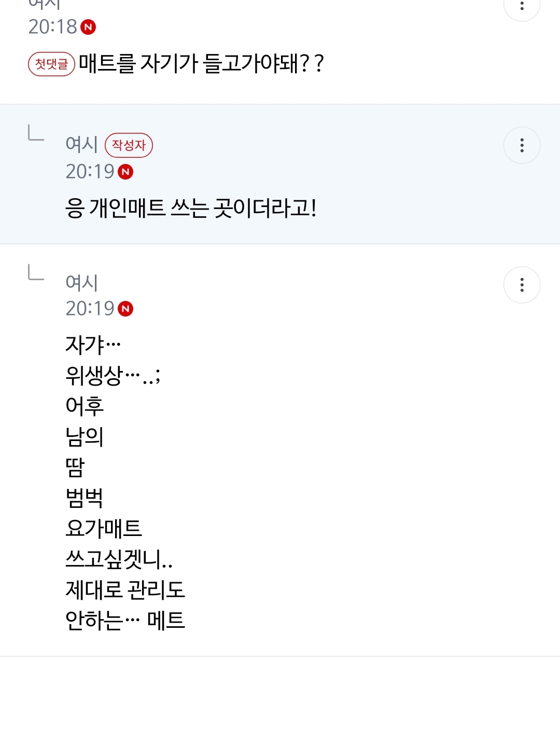This screenshot has width=560, height=756.
Task: Tap the line 요가매트
Action: coord(104,529)
